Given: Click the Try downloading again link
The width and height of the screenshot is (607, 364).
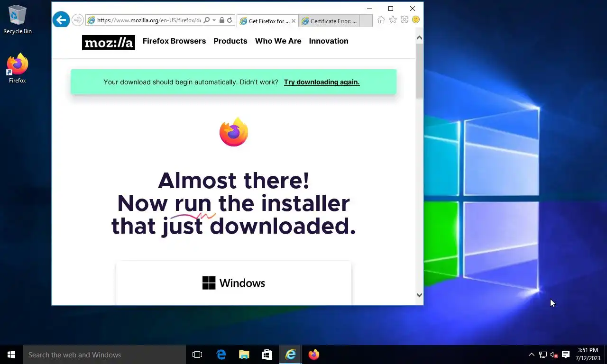Looking at the screenshot, I should point(322,82).
